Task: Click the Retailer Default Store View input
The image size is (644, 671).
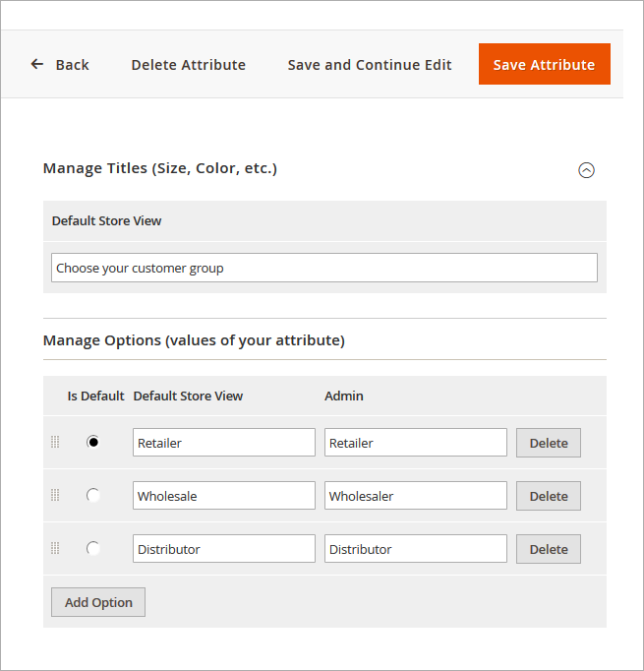Action: click(223, 443)
